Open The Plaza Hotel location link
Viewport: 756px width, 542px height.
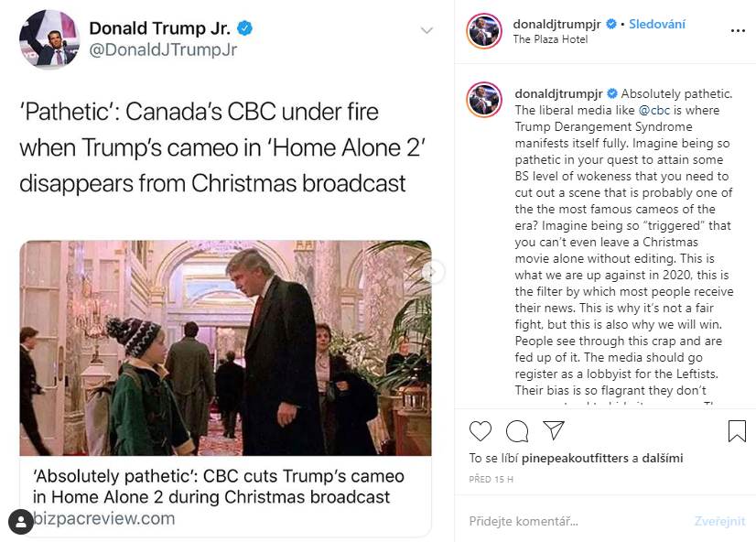pos(550,39)
